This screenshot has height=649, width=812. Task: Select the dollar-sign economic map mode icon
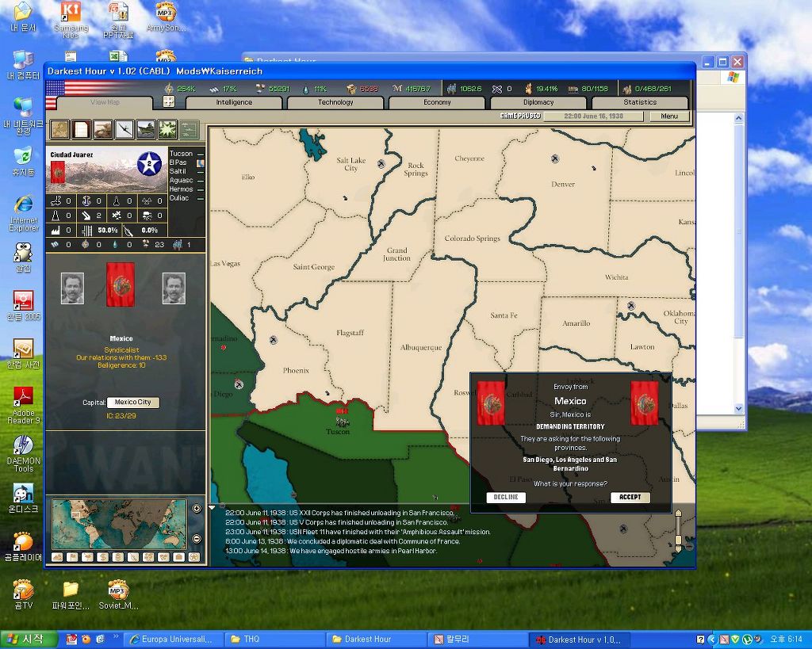tap(102, 557)
